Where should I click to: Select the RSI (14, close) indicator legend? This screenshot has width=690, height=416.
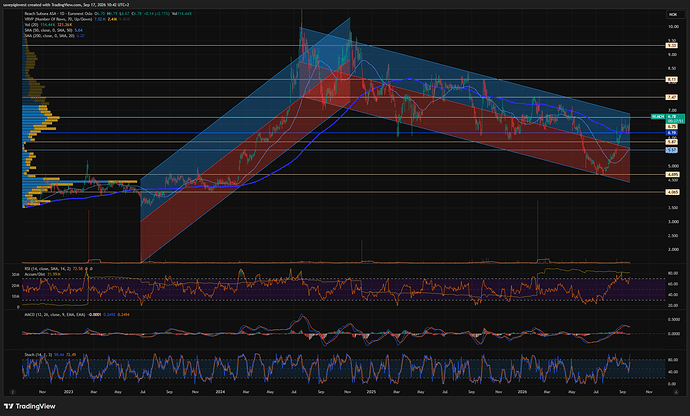(x=48, y=269)
